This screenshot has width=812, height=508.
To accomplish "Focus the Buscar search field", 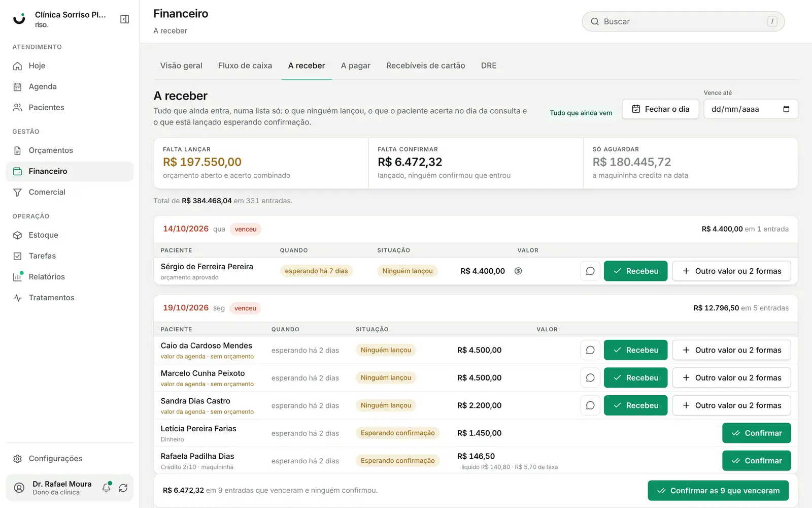I will click(683, 21).
